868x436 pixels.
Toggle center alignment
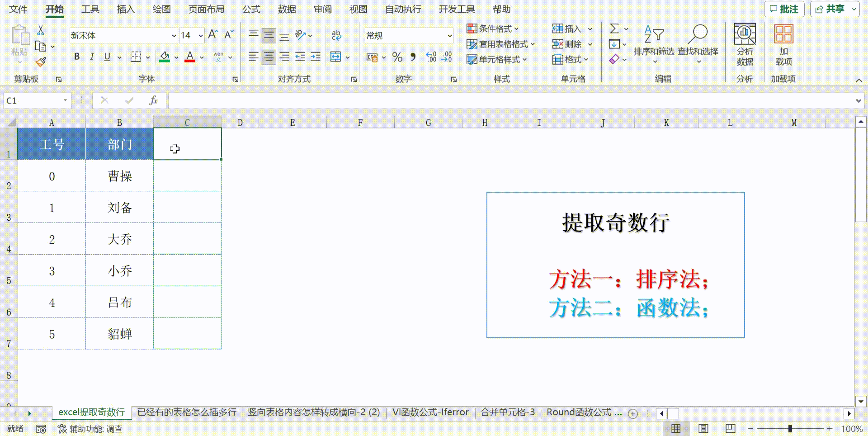click(x=269, y=58)
